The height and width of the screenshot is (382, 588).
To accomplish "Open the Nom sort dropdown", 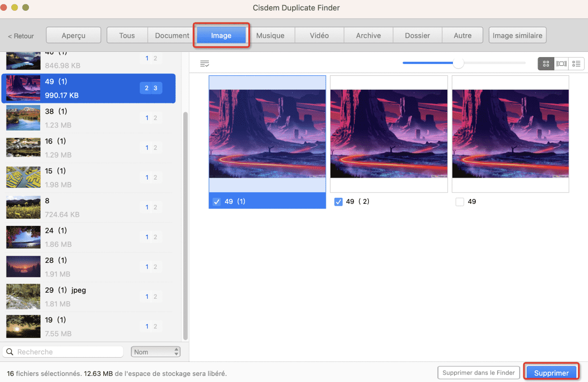I will coord(156,352).
